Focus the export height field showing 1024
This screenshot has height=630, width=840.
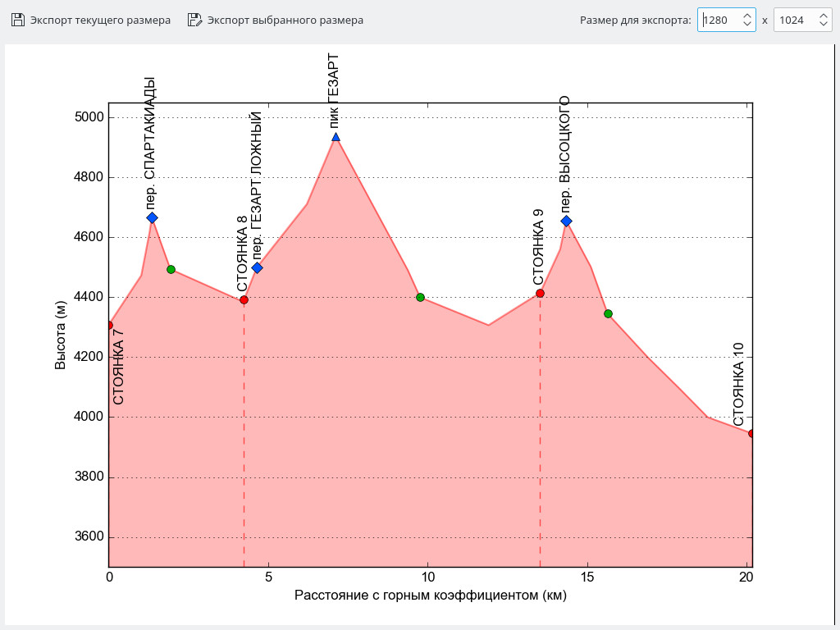pos(793,20)
